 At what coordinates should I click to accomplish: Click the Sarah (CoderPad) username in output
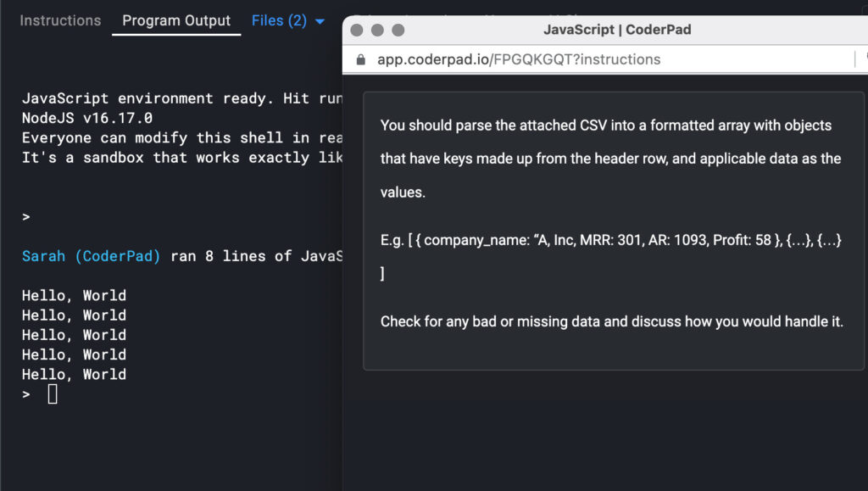pos(91,256)
